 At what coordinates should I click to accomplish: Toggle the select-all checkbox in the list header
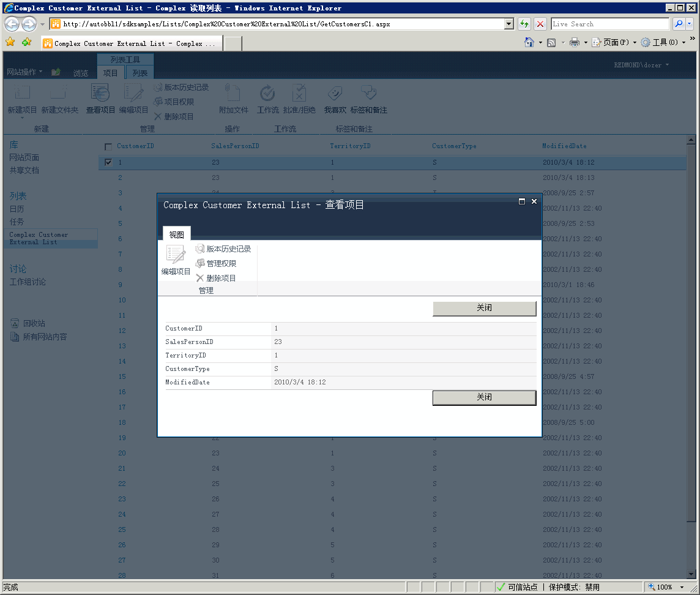(x=108, y=146)
